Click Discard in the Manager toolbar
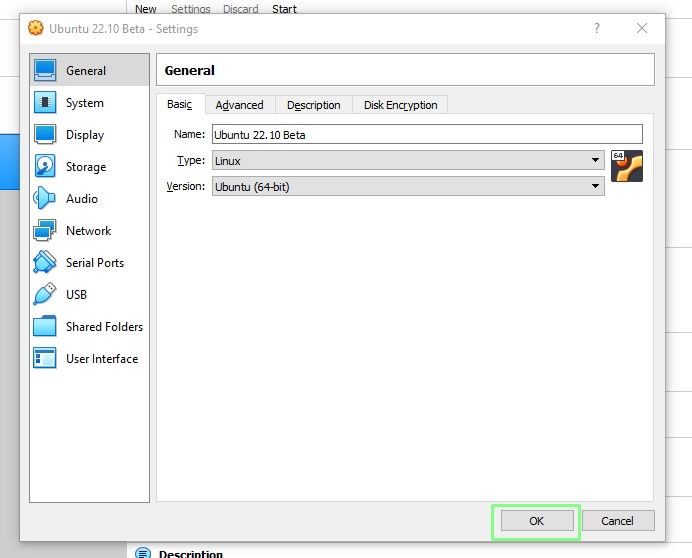 (x=241, y=8)
